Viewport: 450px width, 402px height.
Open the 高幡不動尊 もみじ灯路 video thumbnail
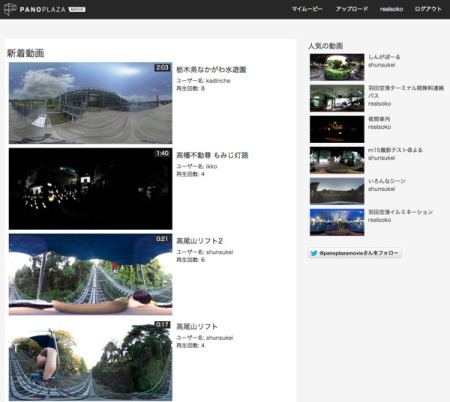click(90, 189)
